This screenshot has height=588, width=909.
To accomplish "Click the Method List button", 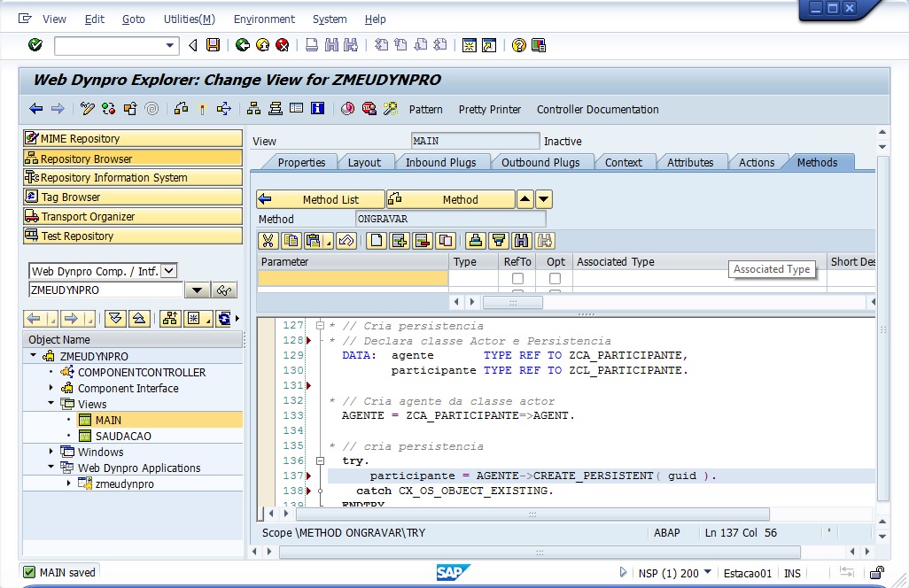I will pyautogui.click(x=321, y=199).
